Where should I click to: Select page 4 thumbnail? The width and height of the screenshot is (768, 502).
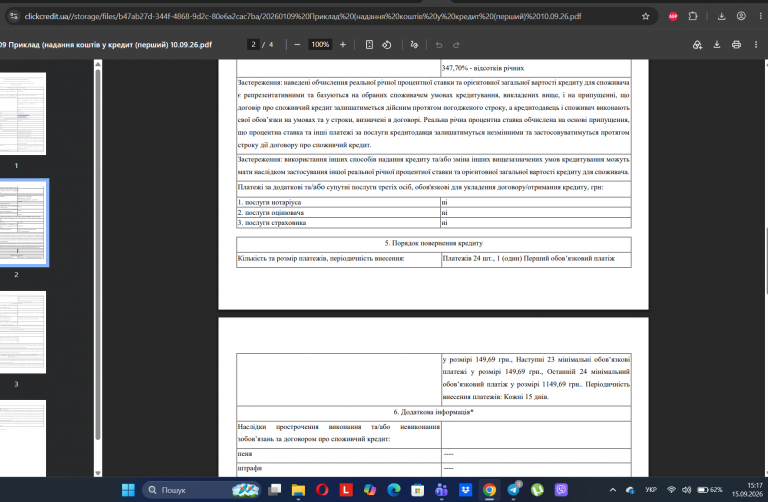(x=22, y=438)
